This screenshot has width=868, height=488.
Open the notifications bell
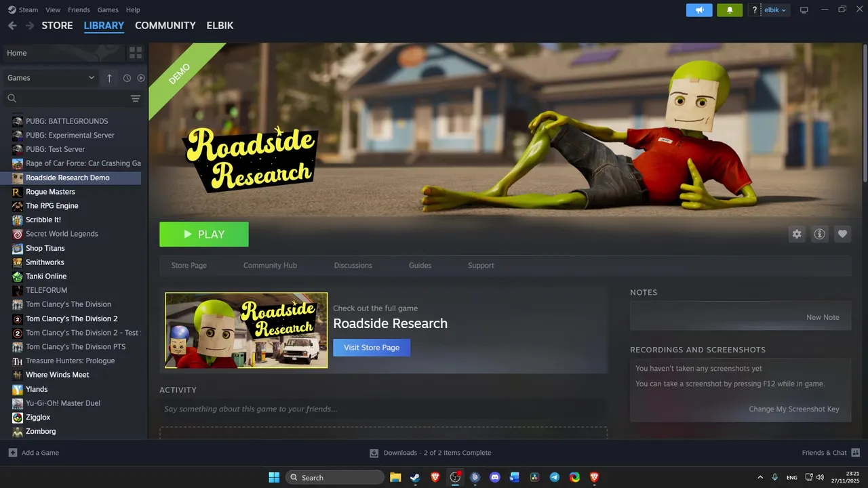click(730, 10)
